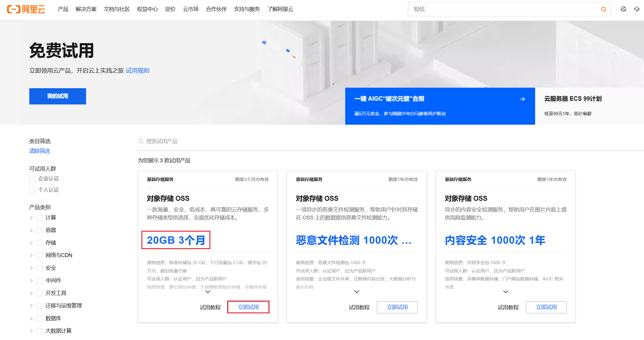Expand the 数据库 category arrow
The height and width of the screenshot is (340, 644).
pos(31,318)
